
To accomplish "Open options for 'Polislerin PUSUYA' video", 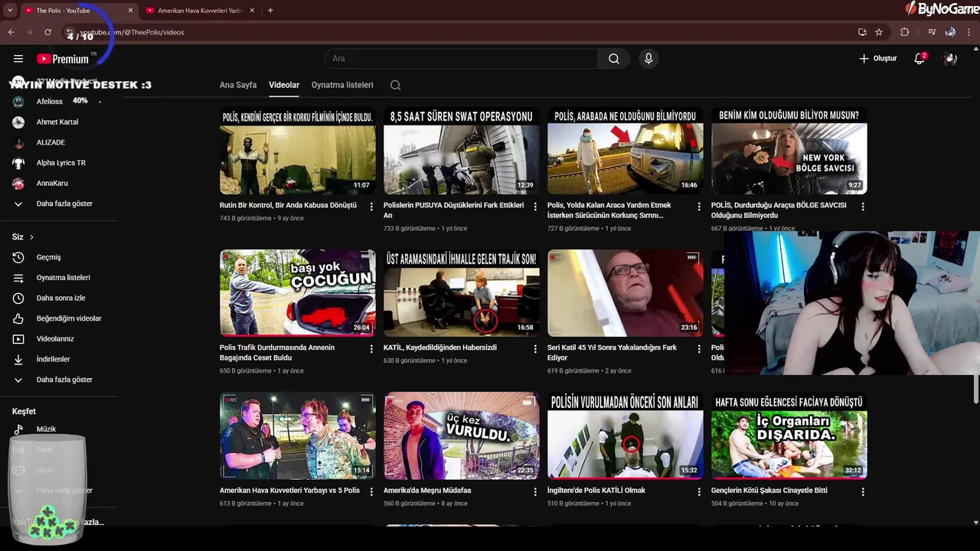I will (x=535, y=207).
